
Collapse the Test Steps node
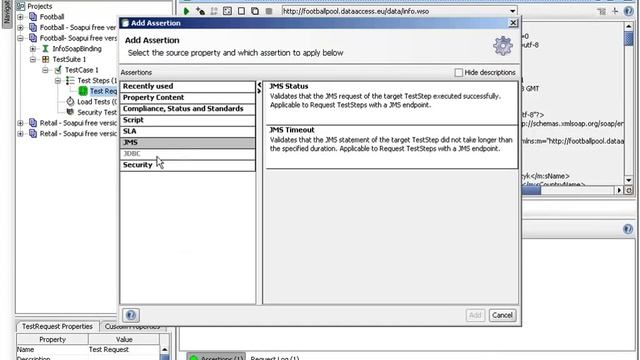tap(58, 81)
